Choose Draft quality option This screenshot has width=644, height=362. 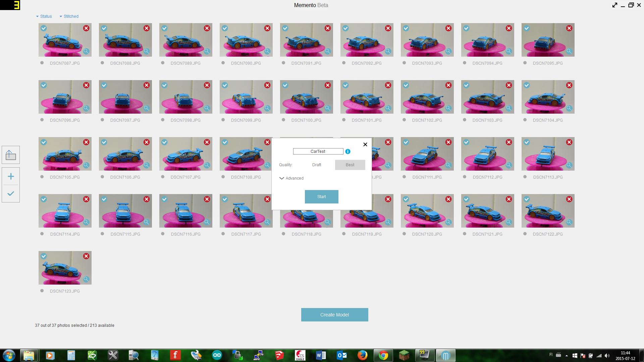[317, 165]
